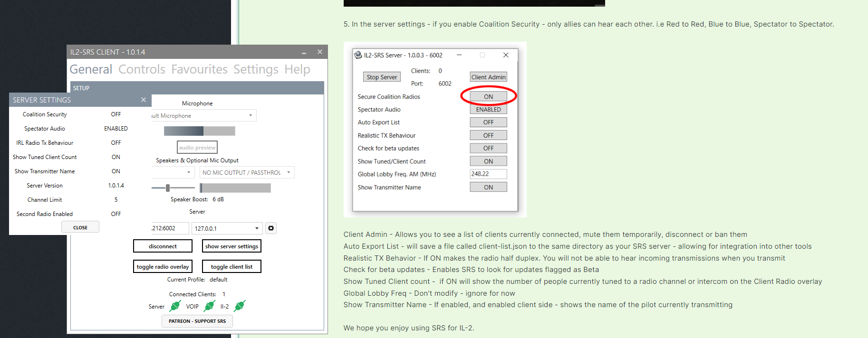Click "Coalition Security" label in Server Settings panel
868x338 pixels.
pyautogui.click(x=45, y=114)
